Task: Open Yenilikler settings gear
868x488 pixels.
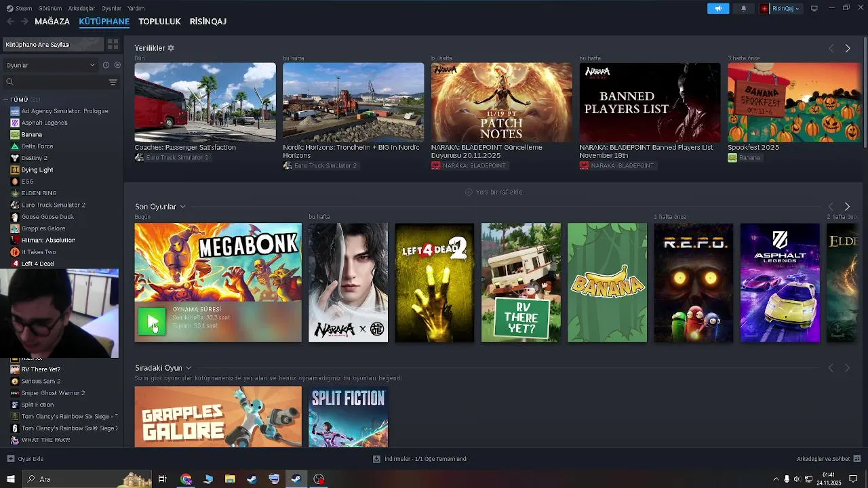Action: coord(171,48)
